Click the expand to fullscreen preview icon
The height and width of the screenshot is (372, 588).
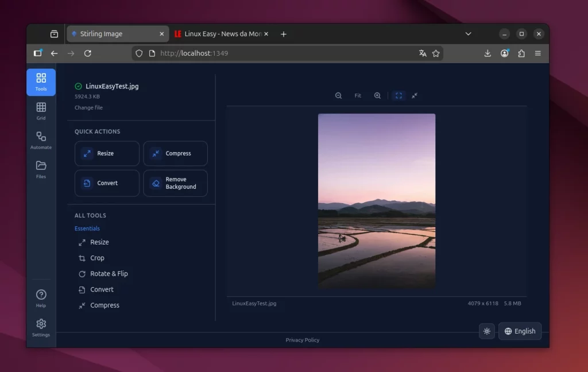(x=399, y=96)
